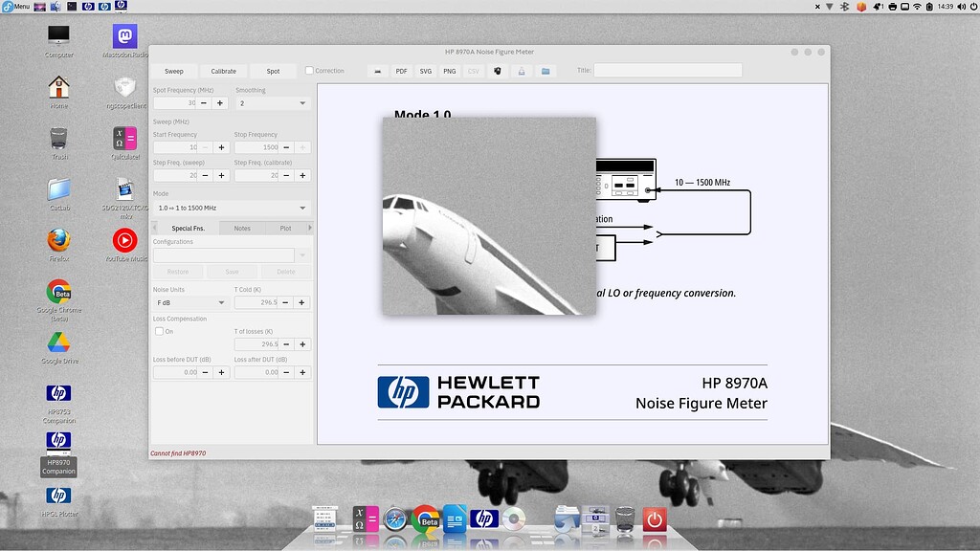
Task: Open the HP icon in the dock
Action: pyautogui.click(x=483, y=518)
